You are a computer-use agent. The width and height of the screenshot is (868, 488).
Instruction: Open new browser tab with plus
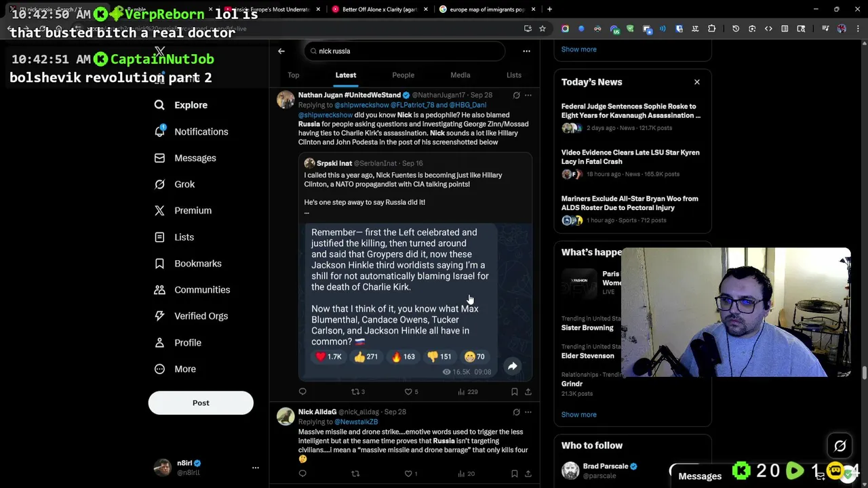[549, 9]
